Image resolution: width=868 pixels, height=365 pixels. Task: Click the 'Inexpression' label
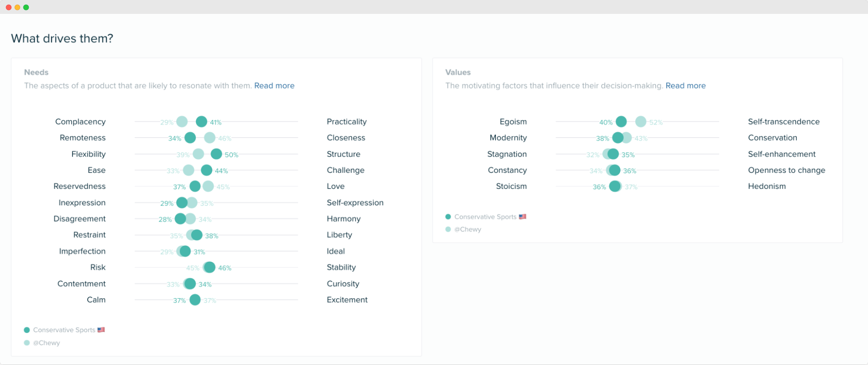click(82, 203)
